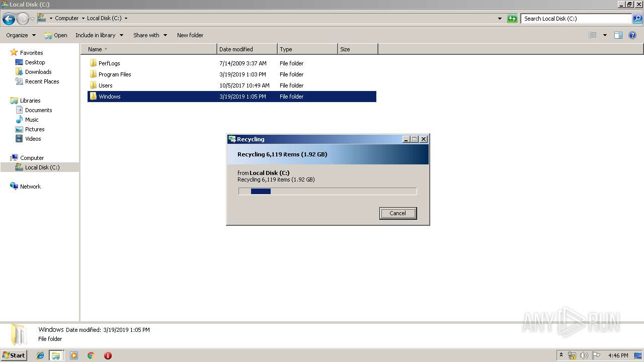Click the Start button

pyautogui.click(x=14, y=355)
